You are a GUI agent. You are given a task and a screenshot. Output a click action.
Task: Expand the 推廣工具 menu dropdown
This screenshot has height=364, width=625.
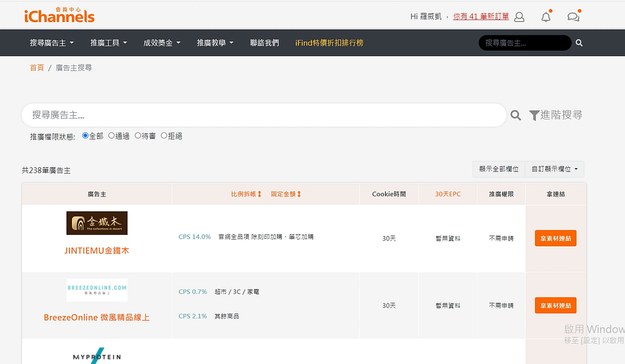(109, 43)
